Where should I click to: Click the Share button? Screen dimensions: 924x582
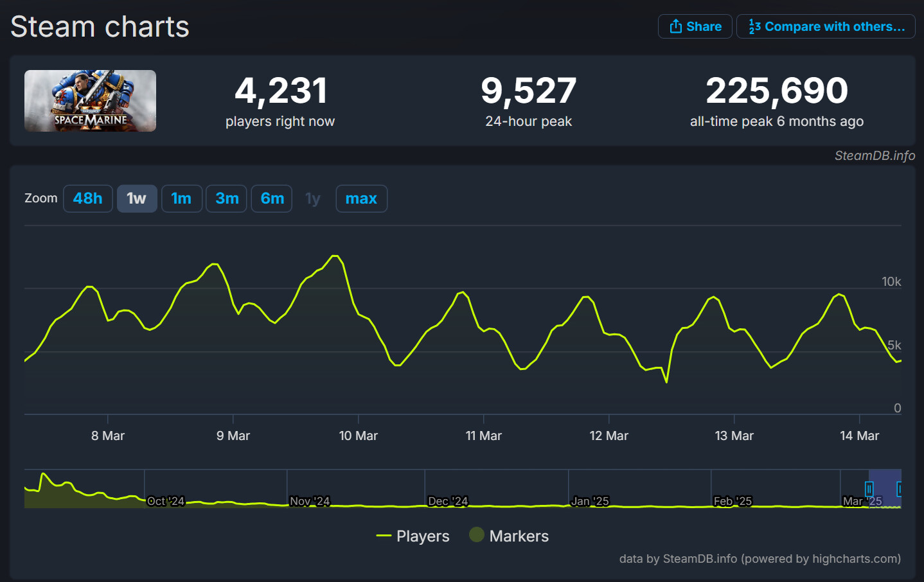click(695, 26)
